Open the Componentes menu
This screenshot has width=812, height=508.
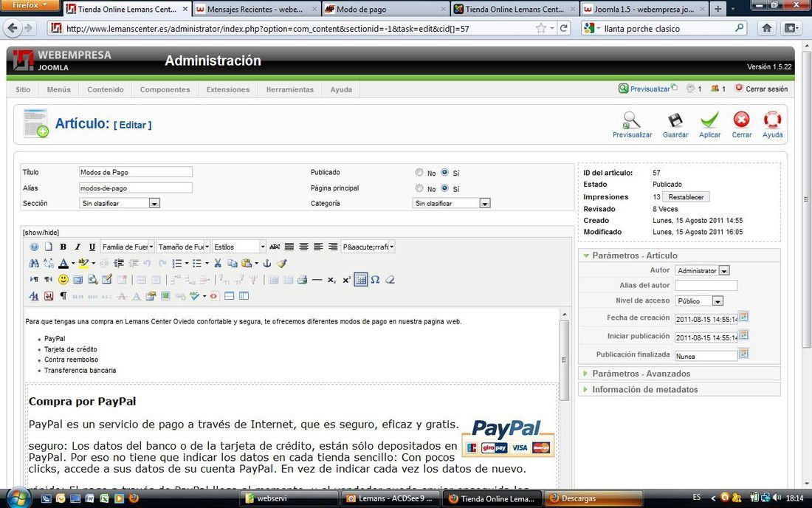point(165,89)
